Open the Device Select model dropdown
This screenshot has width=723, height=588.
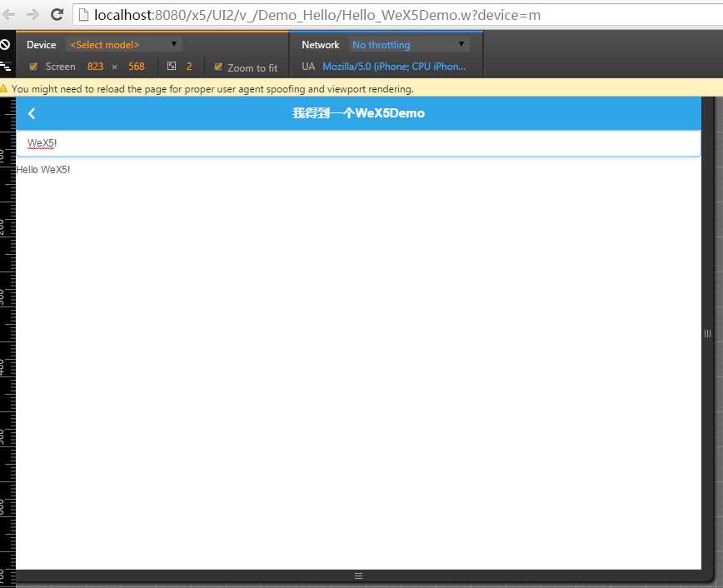pos(123,45)
